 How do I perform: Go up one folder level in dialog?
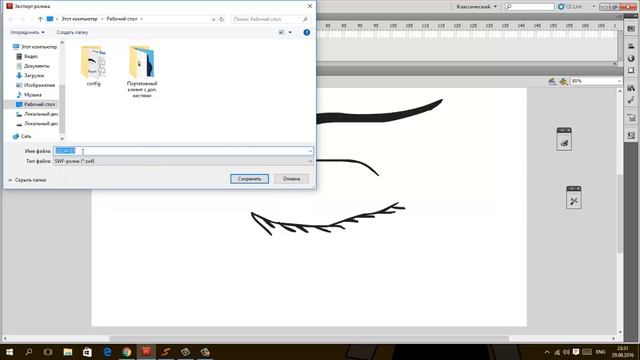pos(40,19)
